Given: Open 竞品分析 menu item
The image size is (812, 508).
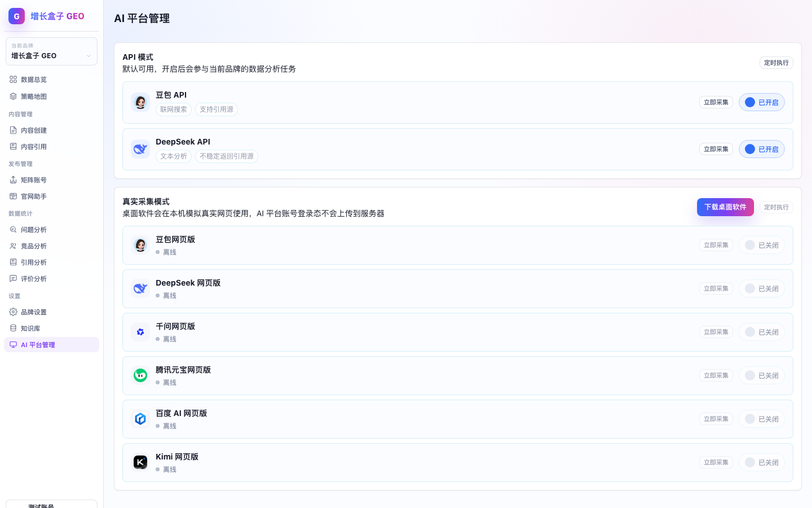Looking at the screenshot, I should click(51, 246).
